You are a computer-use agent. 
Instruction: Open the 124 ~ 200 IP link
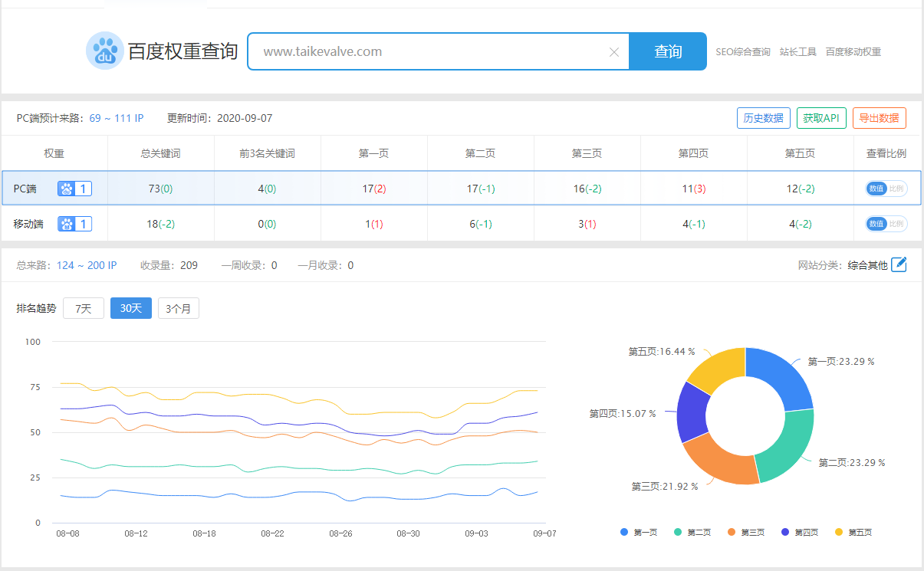point(87,264)
